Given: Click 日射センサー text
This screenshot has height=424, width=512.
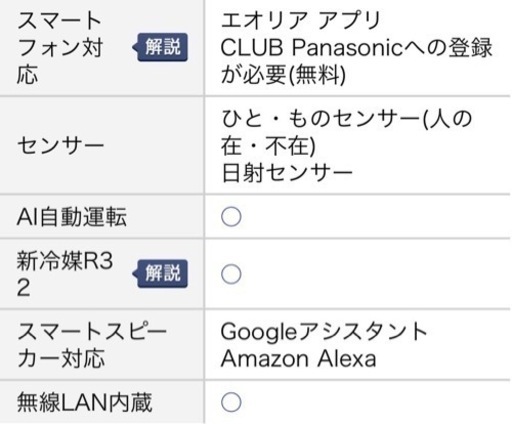Looking at the screenshot, I should (x=287, y=173).
